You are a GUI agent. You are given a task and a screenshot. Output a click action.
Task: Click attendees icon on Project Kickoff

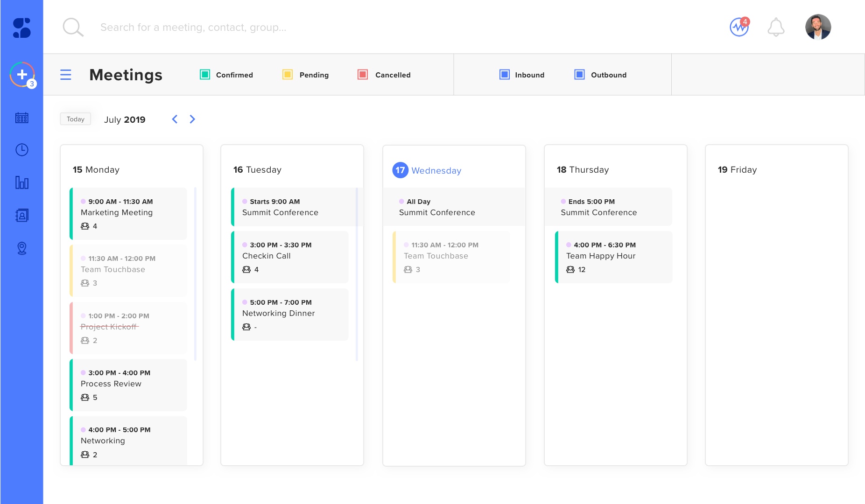pyautogui.click(x=85, y=340)
